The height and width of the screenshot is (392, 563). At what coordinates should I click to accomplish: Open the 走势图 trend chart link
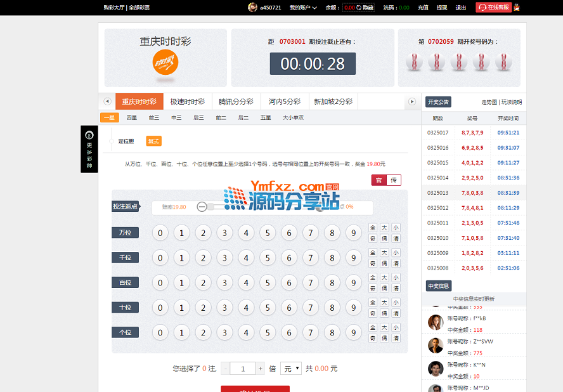tap(489, 102)
